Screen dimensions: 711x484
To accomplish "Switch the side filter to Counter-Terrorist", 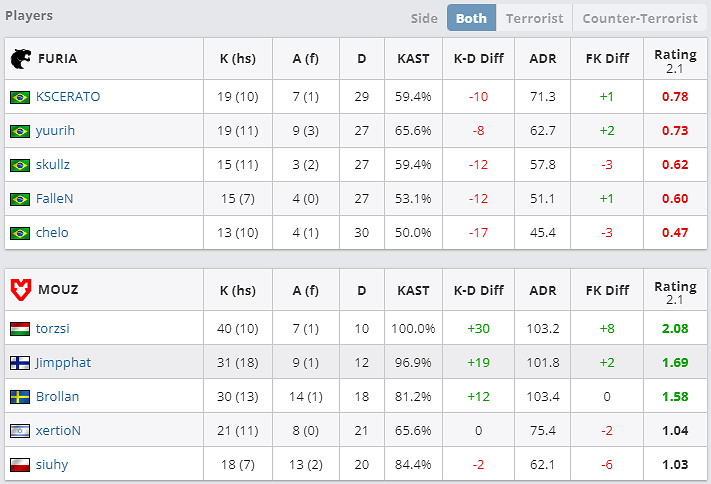I will click(x=640, y=18).
